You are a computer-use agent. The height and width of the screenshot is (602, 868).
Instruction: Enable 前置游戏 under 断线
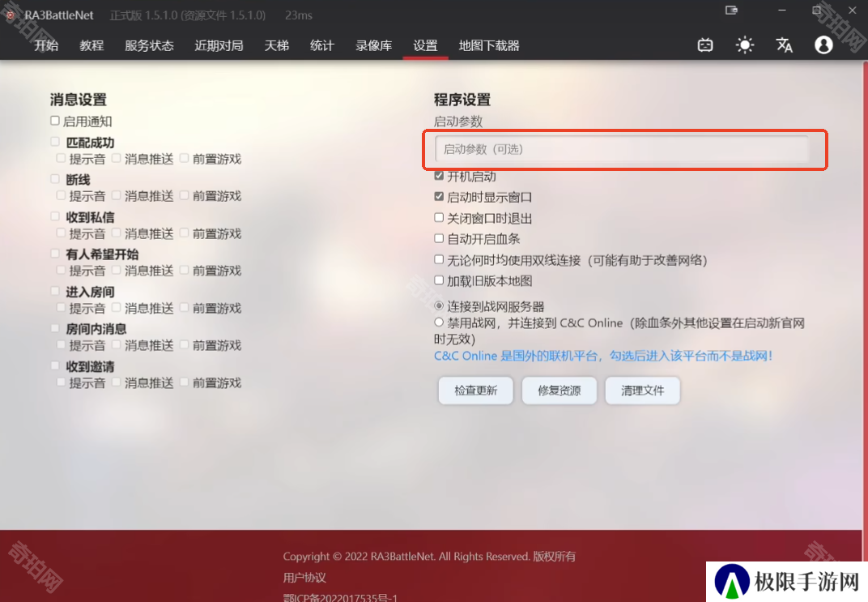pyautogui.click(x=185, y=195)
